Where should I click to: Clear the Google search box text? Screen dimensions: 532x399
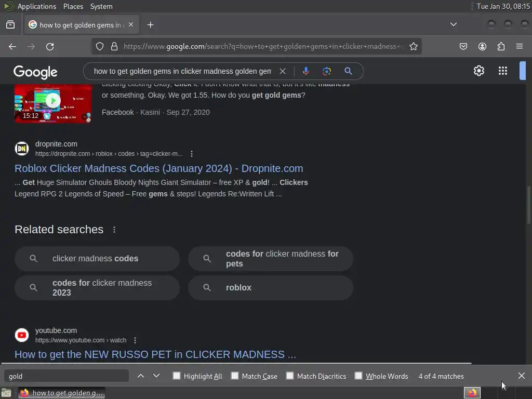coord(282,71)
